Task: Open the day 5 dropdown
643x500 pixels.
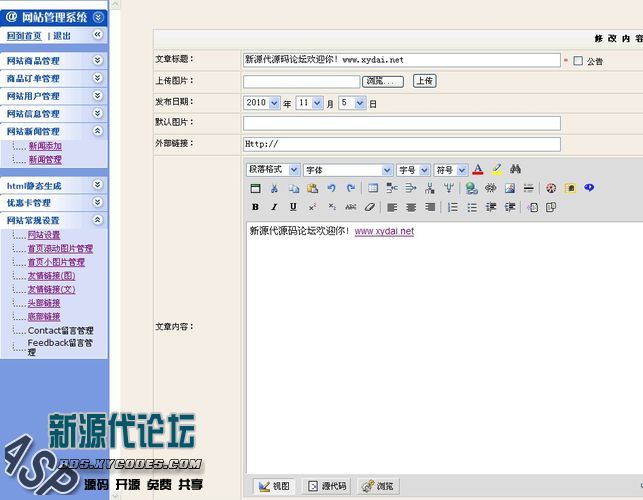Action: 352,103
